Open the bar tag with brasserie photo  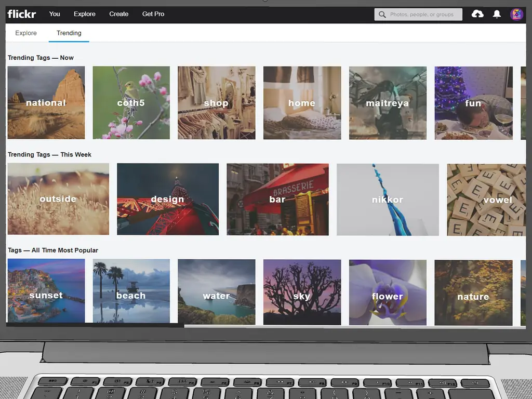277,199
